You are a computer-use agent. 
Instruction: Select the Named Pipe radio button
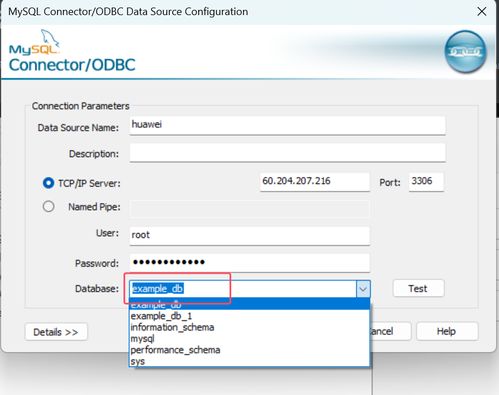tap(48, 206)
